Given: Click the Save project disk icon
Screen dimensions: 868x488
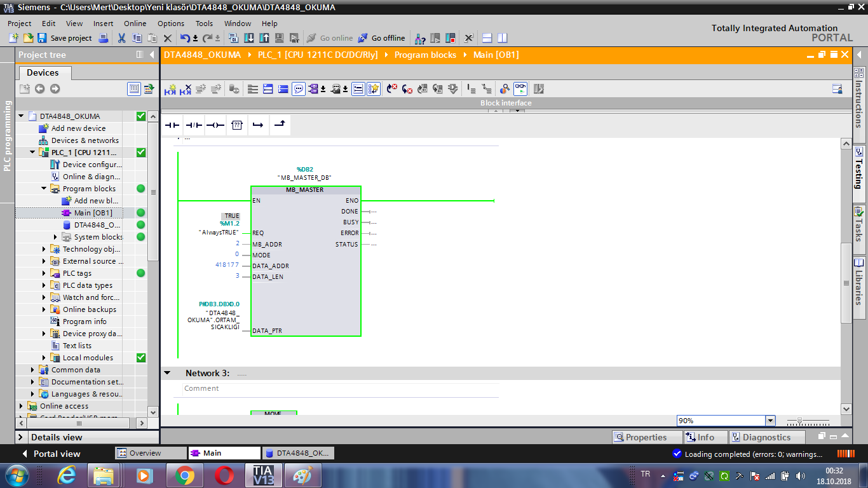Looking at the screenshot, I should point(42,38).
